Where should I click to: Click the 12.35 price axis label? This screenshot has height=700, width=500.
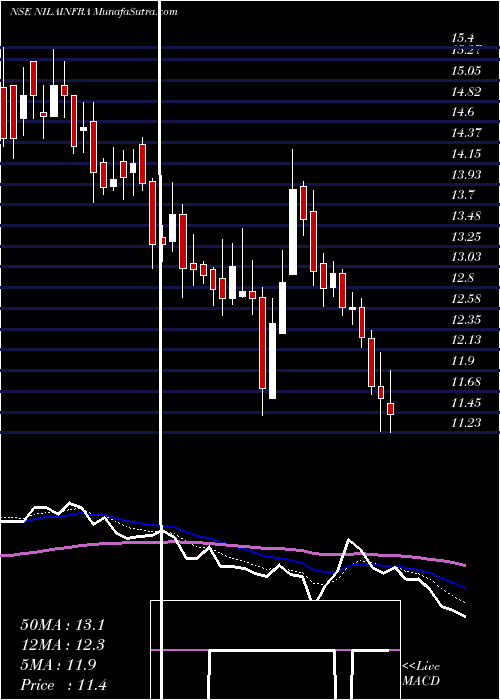coord(467,320)
